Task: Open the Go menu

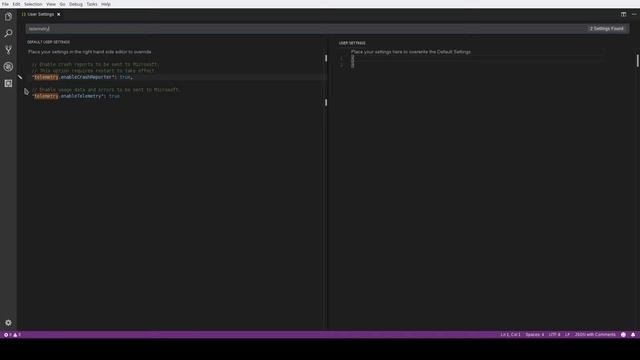Action: (62, 4)
